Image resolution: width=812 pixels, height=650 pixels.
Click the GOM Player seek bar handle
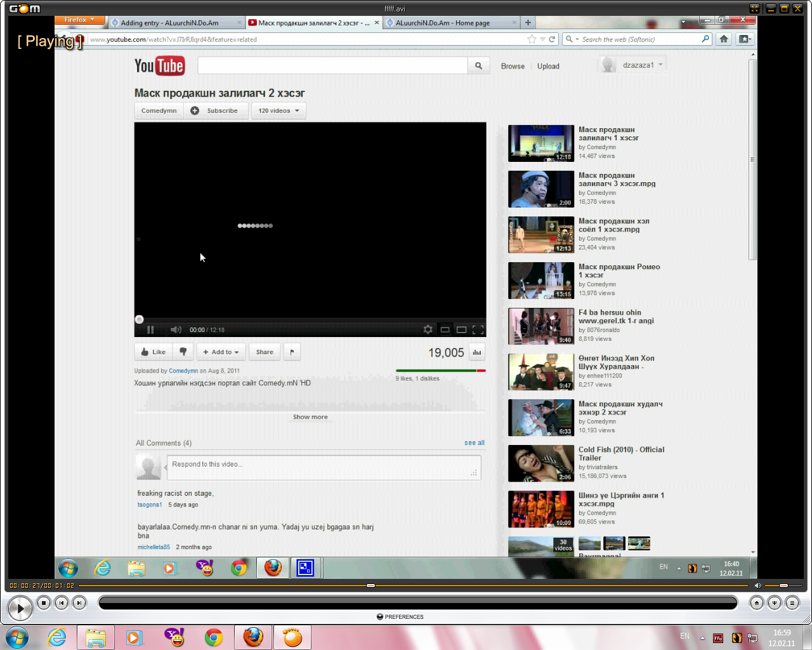point(370,585)
